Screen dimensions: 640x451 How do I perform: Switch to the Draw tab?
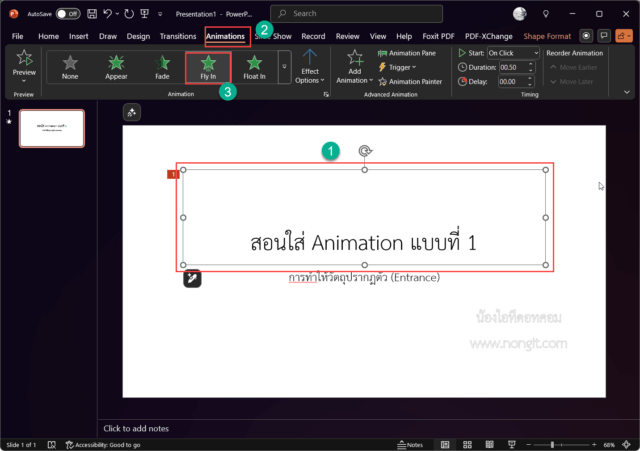(108, 36)
